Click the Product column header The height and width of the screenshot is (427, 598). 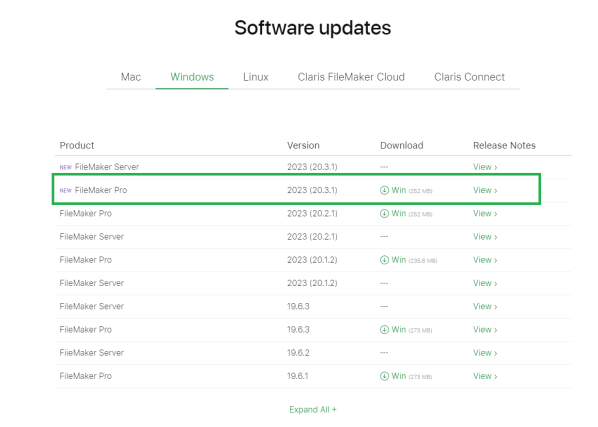[x=77, y=146]
